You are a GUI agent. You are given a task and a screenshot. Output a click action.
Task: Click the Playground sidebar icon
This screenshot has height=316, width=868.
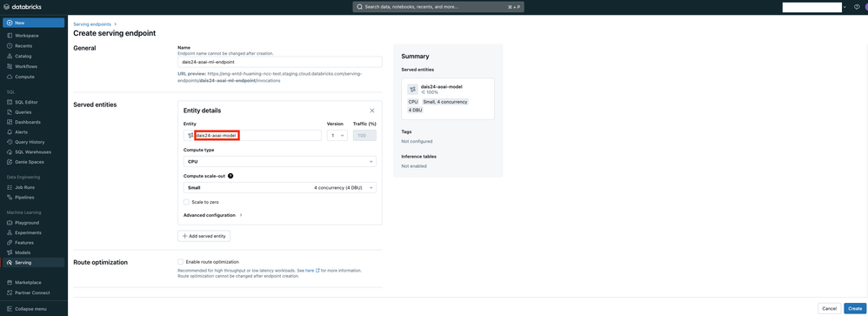point(10,223)
